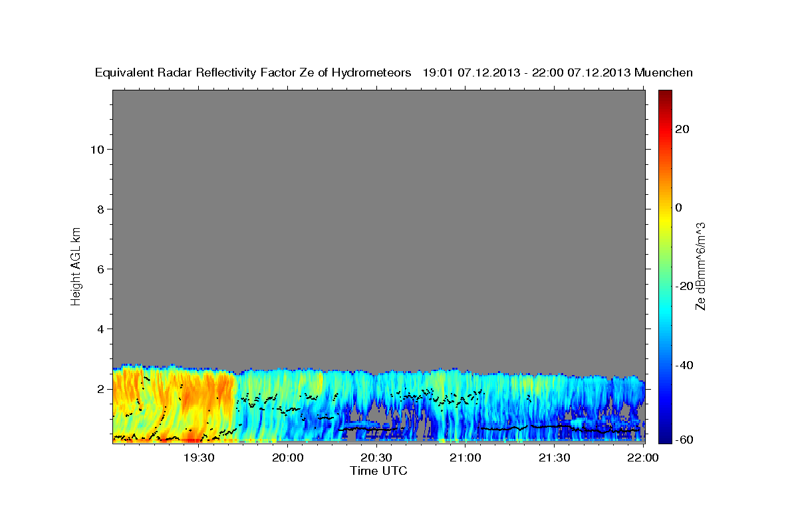Viewport: 798px width, 532px height.
Task: Click the start date '19:01 07.12.2013' in title
Action: click(470, 72)
